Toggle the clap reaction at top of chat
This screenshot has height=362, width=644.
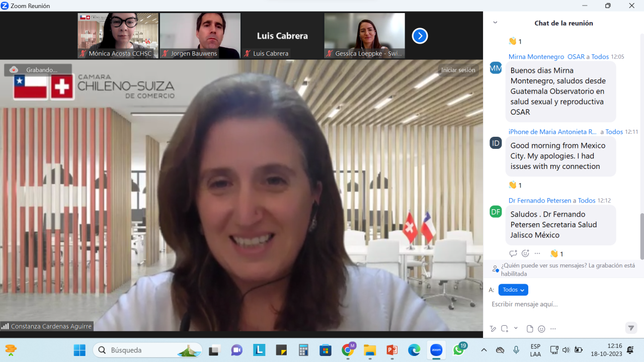point(515,41)
